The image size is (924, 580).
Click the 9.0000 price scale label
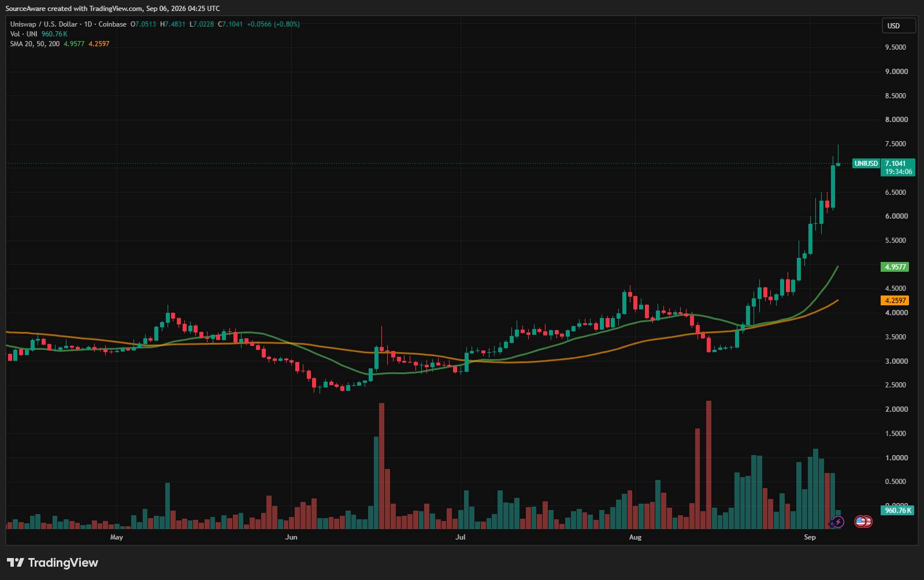pyautogui.click(x=896, y=72)
